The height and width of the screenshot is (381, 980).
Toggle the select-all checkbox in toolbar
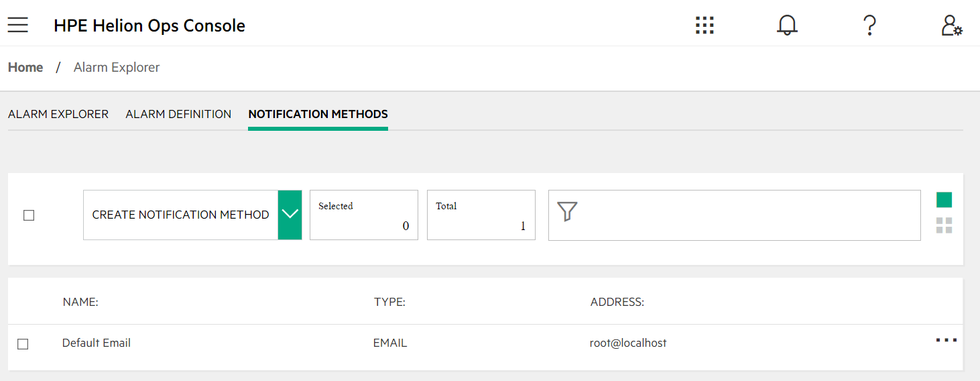click(x=29, y=215)
